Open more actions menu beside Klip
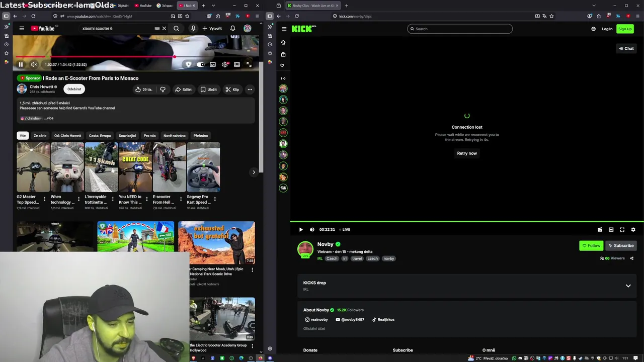 [x=250, y=89]
